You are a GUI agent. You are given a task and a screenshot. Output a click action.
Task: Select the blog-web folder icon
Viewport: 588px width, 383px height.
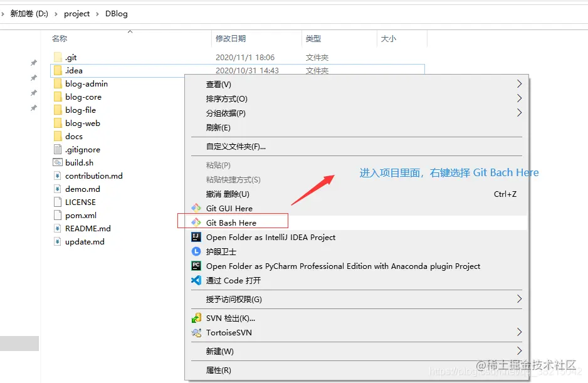tap(58, 123)
